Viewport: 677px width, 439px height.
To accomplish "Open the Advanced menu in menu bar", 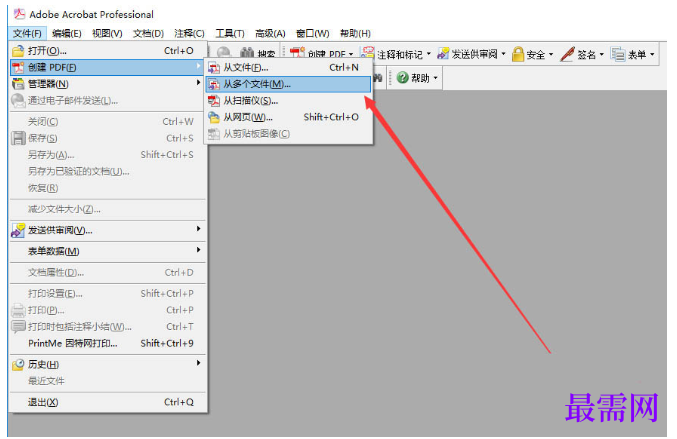I will tap(270, 33).
